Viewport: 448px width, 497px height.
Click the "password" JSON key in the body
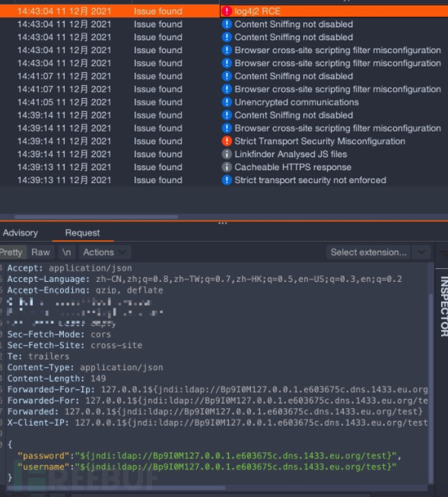43,456
